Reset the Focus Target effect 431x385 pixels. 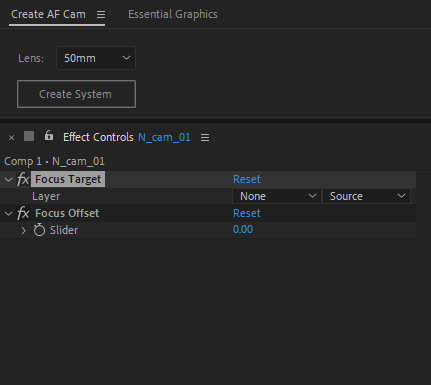pos(247,179)
